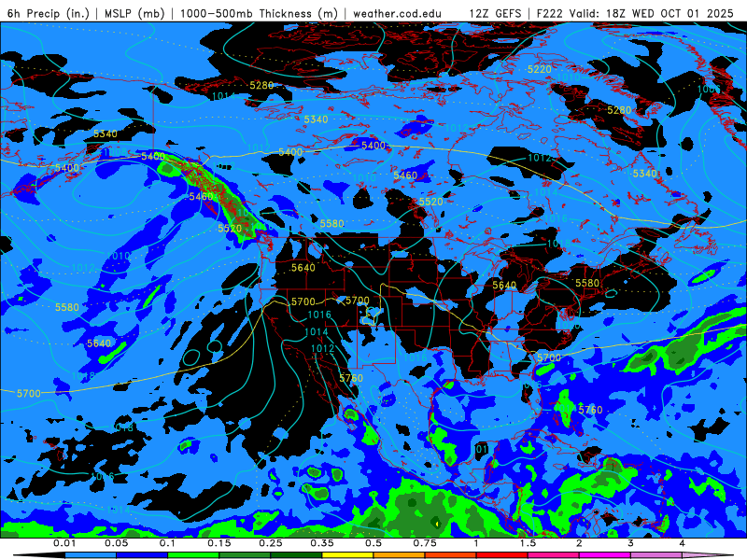This screenshot has width=747, height=560.
Task: Click the 1018 isobar label north of Great Lakes
Action: 558,244
